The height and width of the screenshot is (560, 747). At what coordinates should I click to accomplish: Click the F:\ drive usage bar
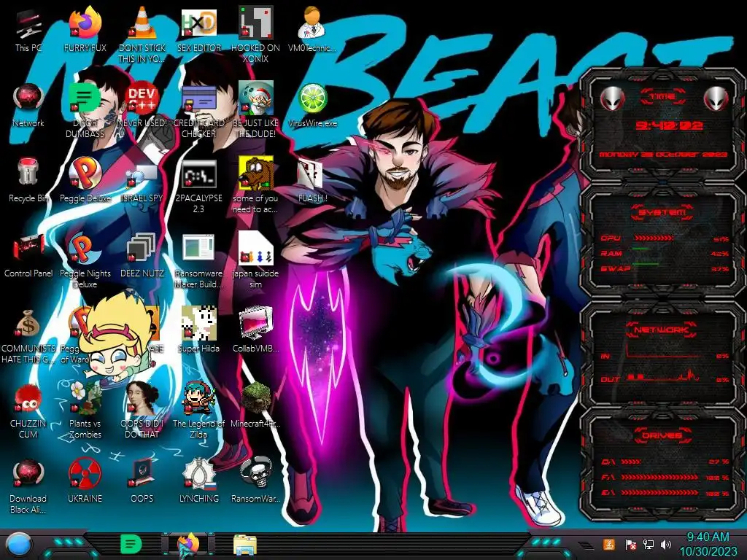coord(660,477)
